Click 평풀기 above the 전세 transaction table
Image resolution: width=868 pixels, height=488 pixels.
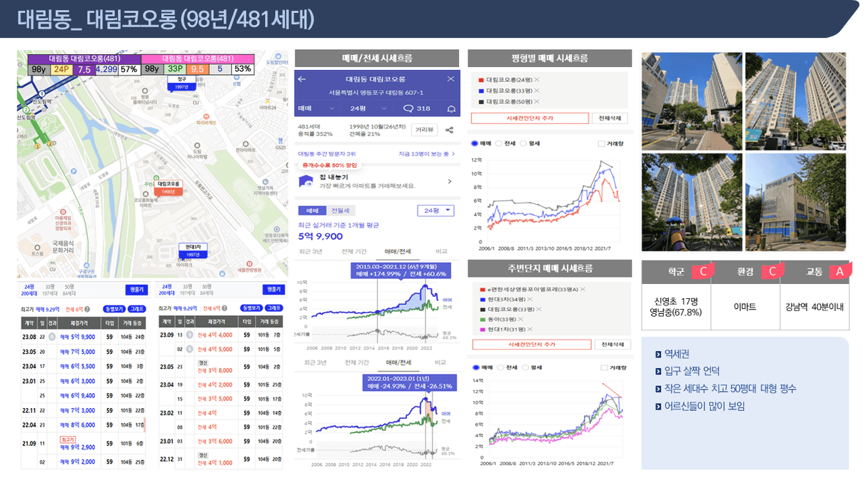(x=274, y=289)
